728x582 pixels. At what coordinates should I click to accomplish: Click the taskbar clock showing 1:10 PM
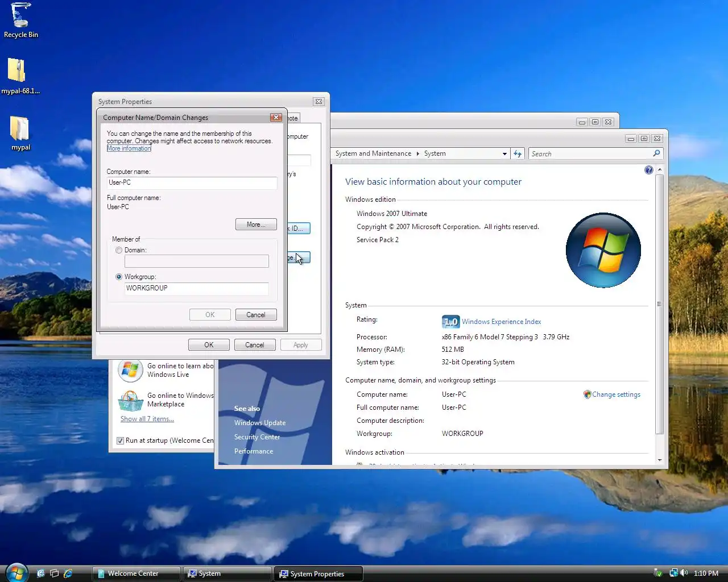(x=706, y=573)
